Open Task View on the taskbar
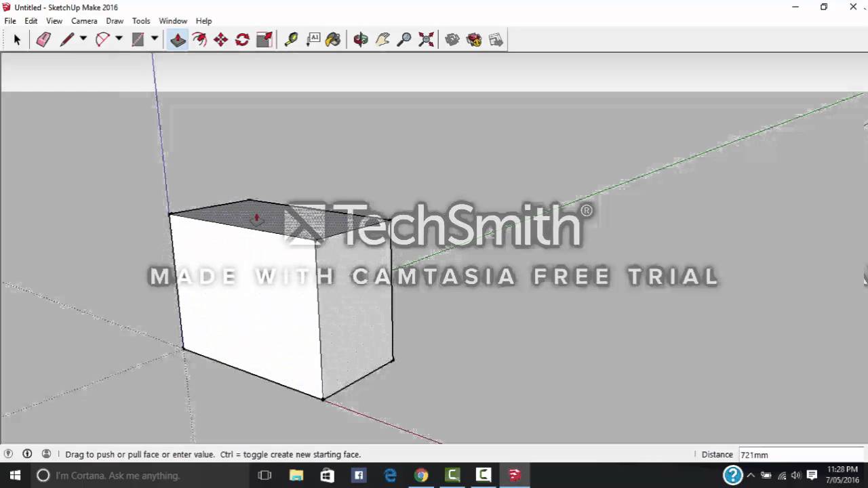868x488 pixels. 264,475
